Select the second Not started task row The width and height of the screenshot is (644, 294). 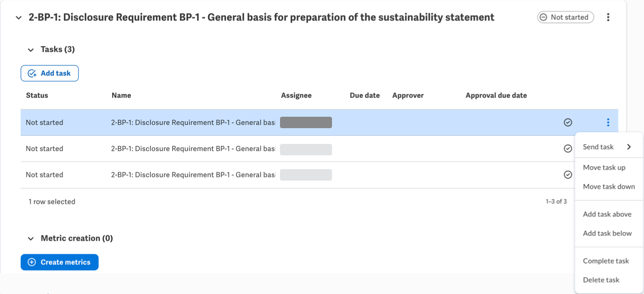tap(191, 148)
